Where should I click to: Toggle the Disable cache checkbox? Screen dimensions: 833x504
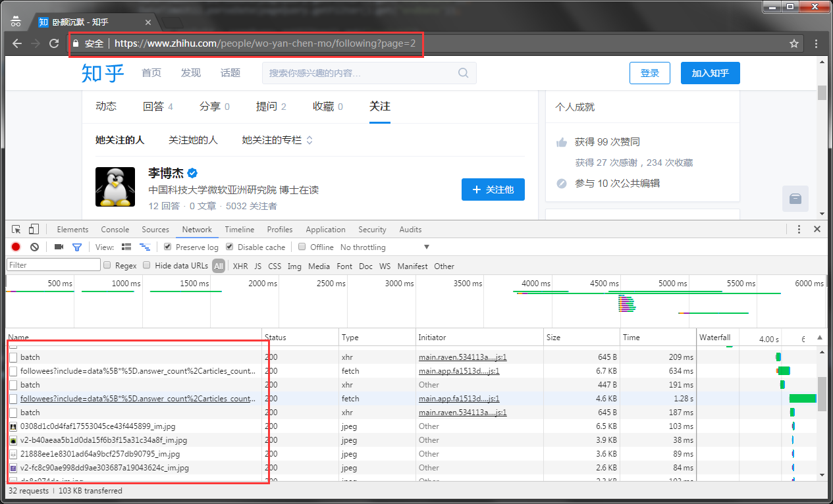(x=229, y=247)
